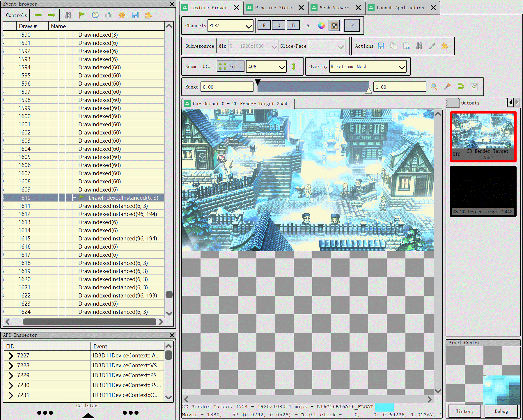Screen dimensions: 523x420
Task: Toggle the Fit zoom button
Action: click(x=231, y=66)
